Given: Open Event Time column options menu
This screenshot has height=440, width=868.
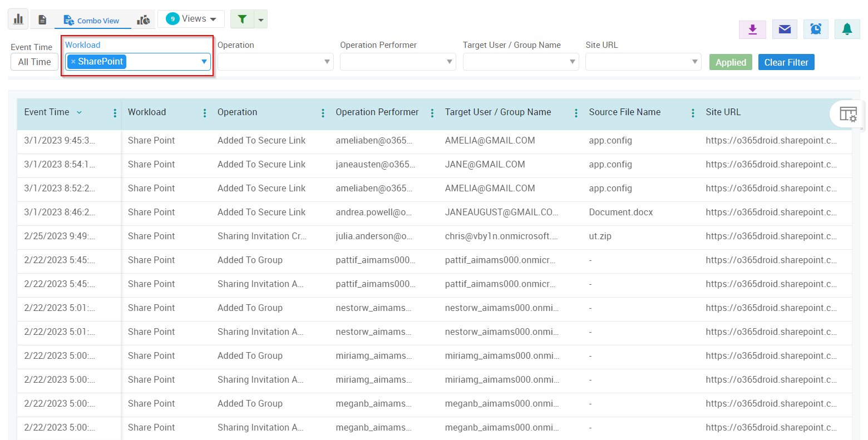Looking at the screenshot, I should (115, 112).
